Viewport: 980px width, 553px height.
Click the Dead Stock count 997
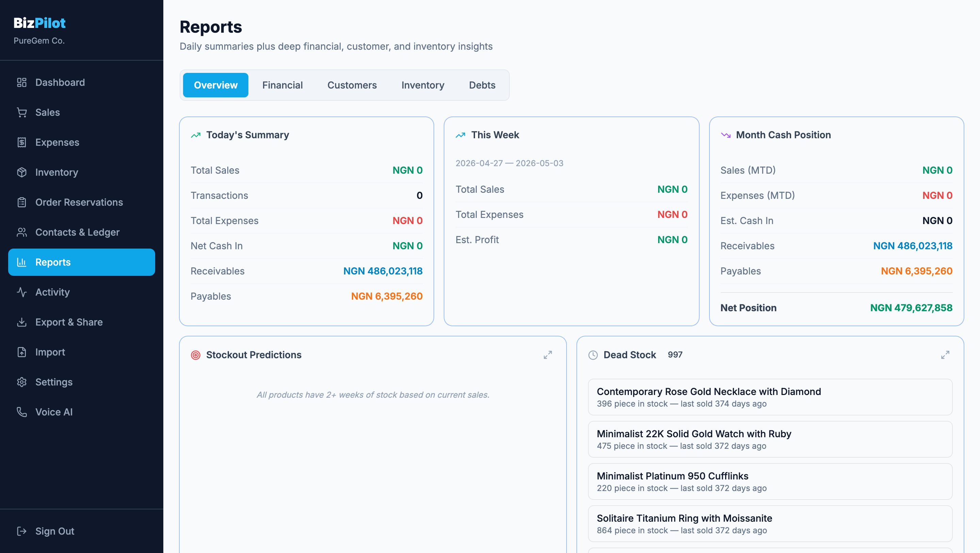tap(675, 355)
